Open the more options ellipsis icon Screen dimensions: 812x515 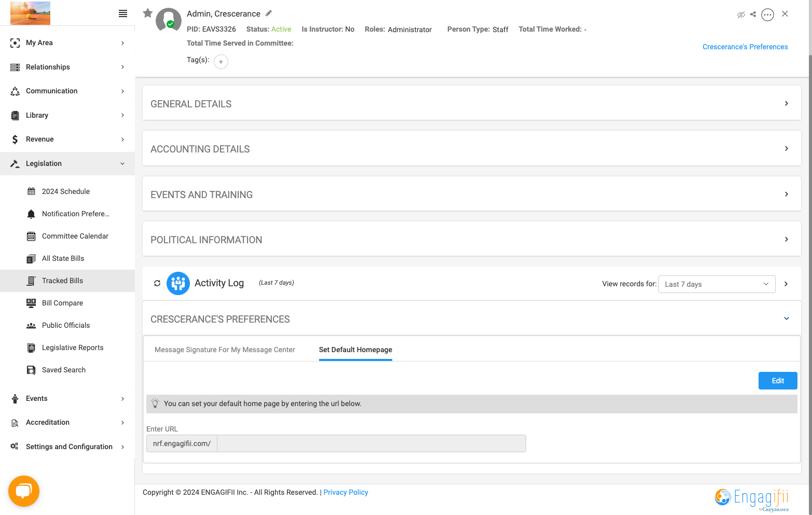point(768,15)
